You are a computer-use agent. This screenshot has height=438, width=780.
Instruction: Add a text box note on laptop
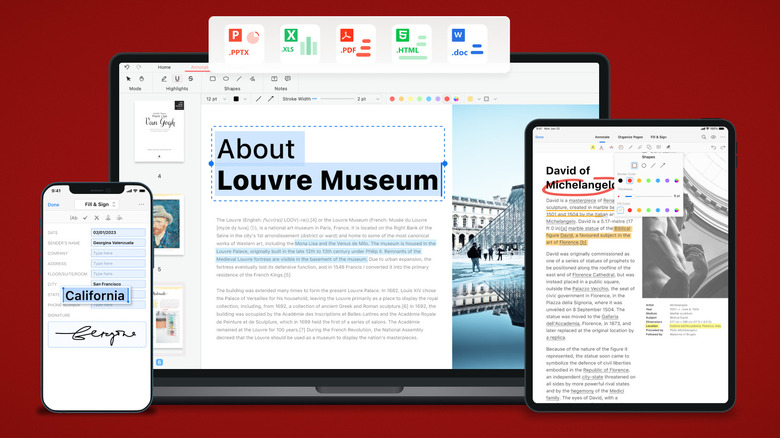274,79
